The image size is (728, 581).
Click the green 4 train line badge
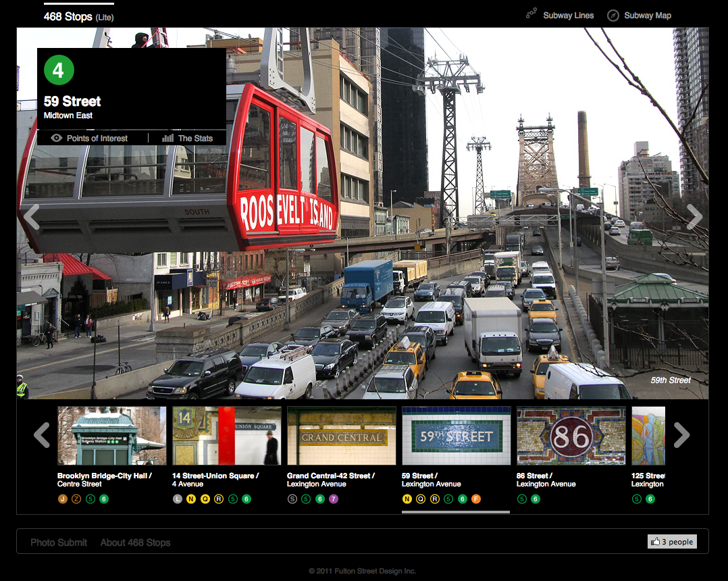59,70
